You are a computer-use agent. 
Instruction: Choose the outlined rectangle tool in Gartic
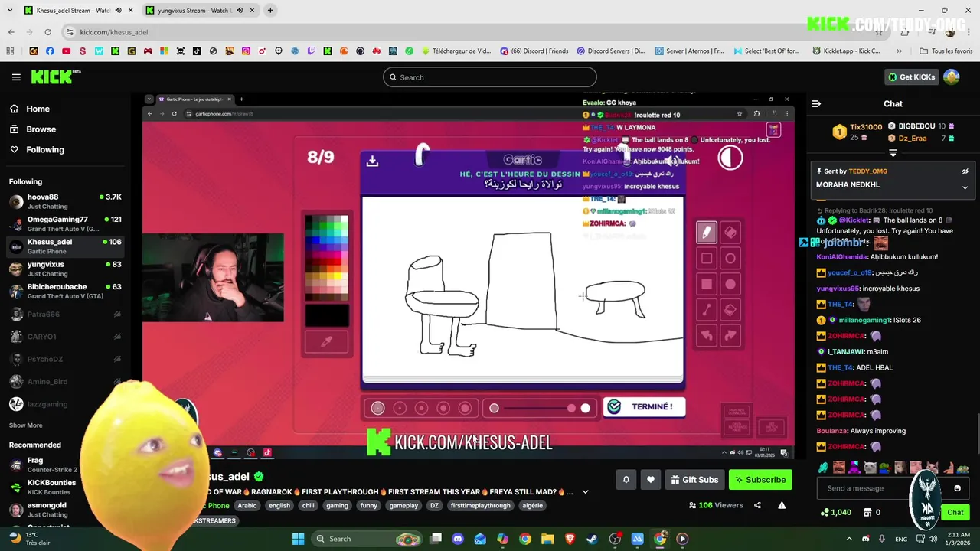(x=706, y=258)
